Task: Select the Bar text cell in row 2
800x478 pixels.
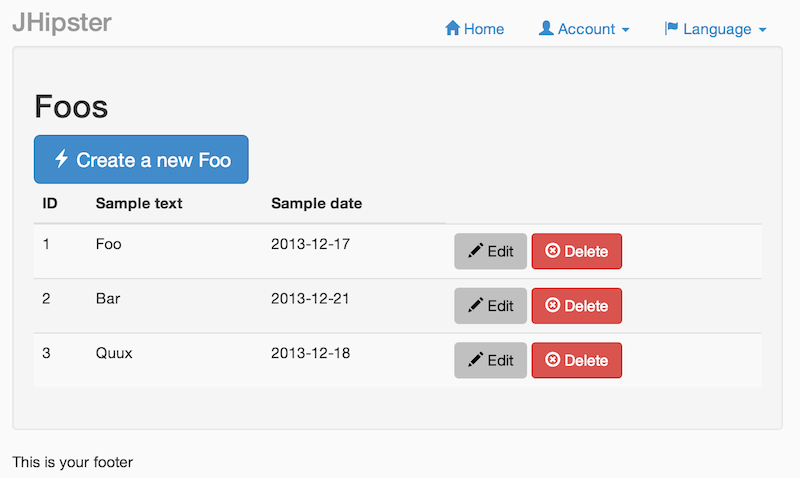Action: click(x=108, y=298)
